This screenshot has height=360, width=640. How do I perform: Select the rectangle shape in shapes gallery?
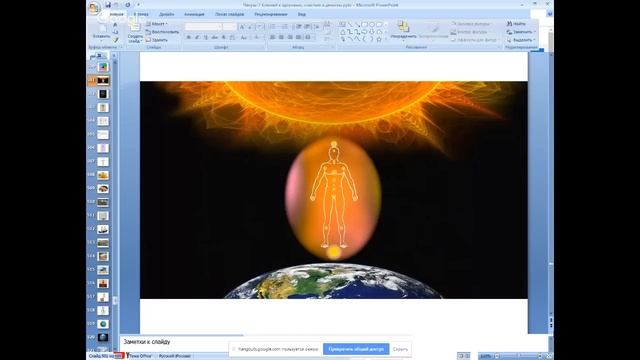click(364, 25)
